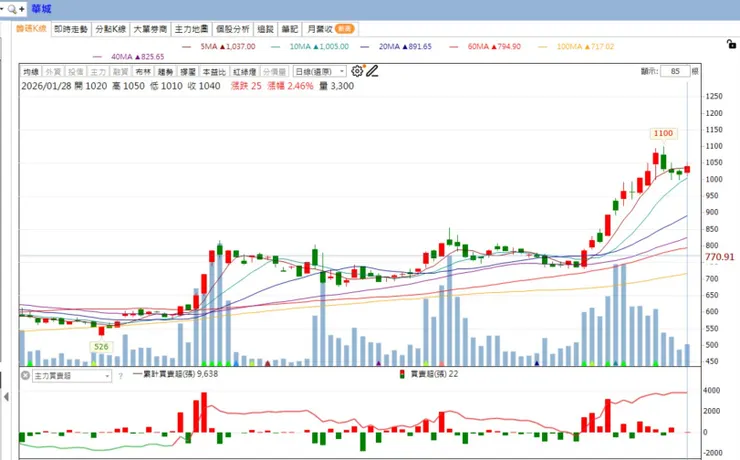The image size is (740, 460).
Task: Click the 1100 high price label
Action: tap(663, 134)
